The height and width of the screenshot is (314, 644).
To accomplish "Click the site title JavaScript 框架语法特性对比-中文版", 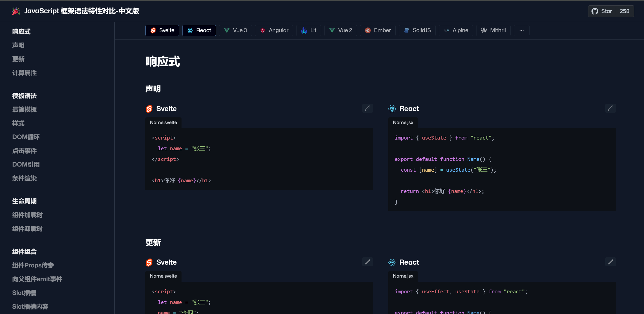I will (82, 11).
